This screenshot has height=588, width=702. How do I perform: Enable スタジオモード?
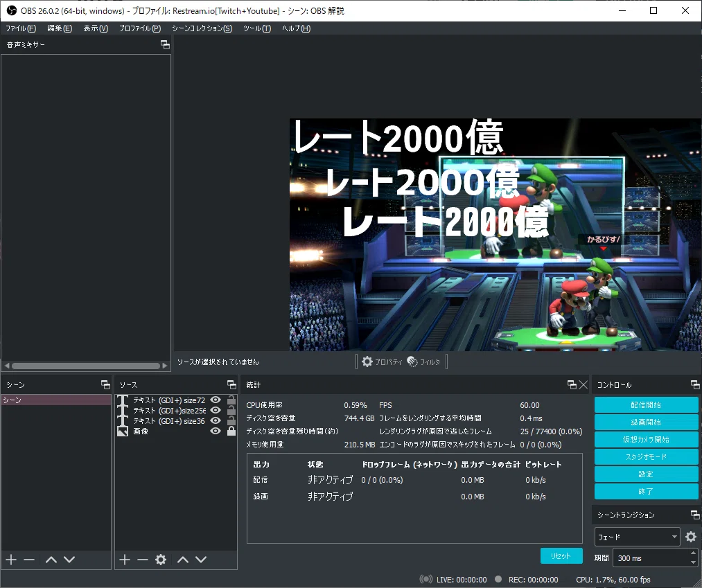click(x=646, y=456)
